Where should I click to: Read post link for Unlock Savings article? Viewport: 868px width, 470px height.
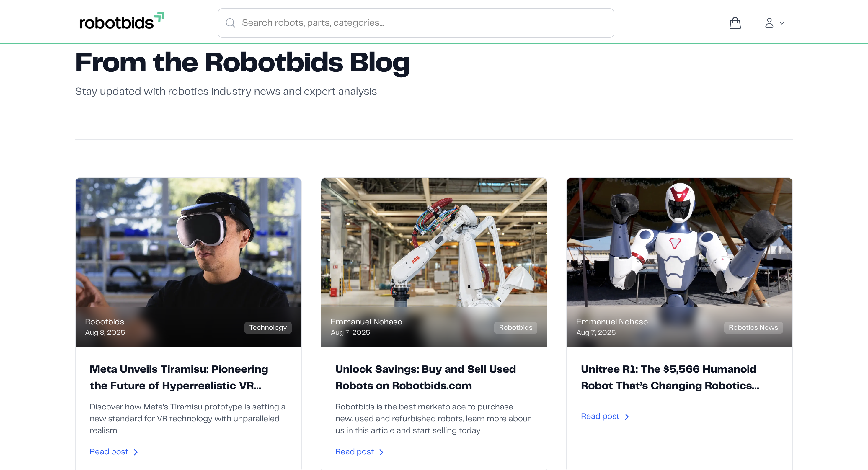(x=355, y=452)
